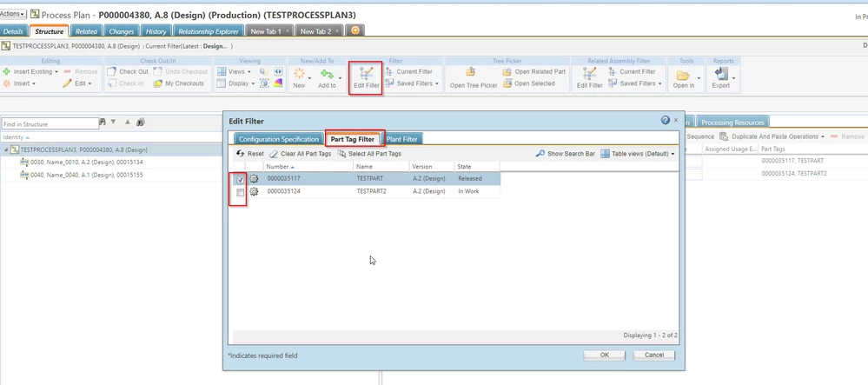868x385 pixels.
Task: Click the gear icon for part 0000035124
Action: (254, 192)
